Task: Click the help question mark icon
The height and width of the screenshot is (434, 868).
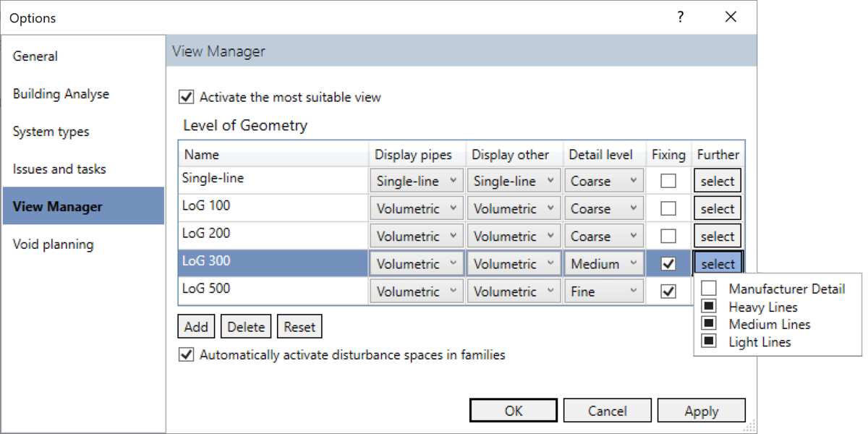Action: 681,17
